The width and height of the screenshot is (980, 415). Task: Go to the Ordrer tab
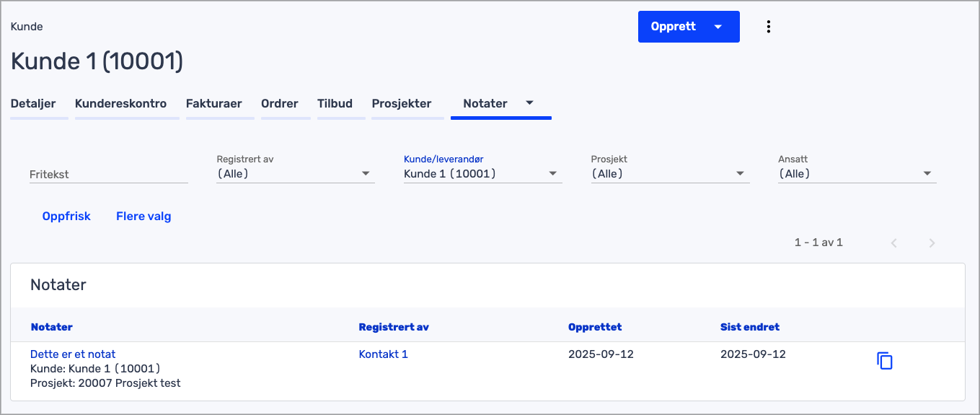coord(280,104)
